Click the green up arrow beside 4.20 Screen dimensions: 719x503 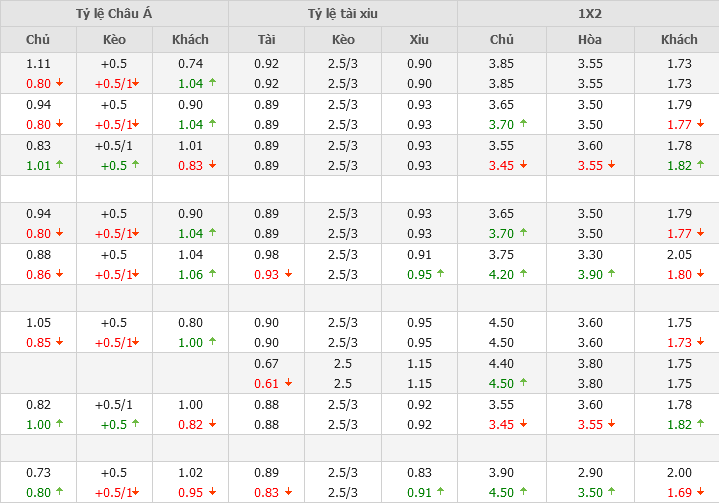pos(523,274)
